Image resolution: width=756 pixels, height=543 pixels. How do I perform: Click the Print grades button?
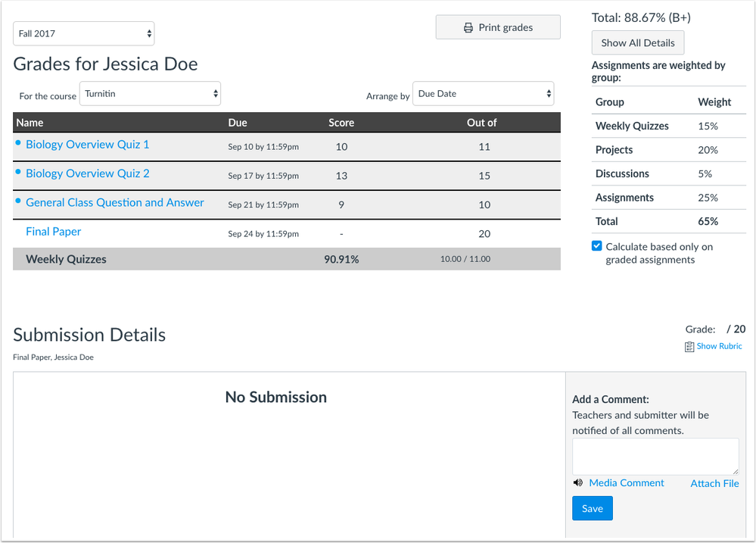tap(497, 27)
